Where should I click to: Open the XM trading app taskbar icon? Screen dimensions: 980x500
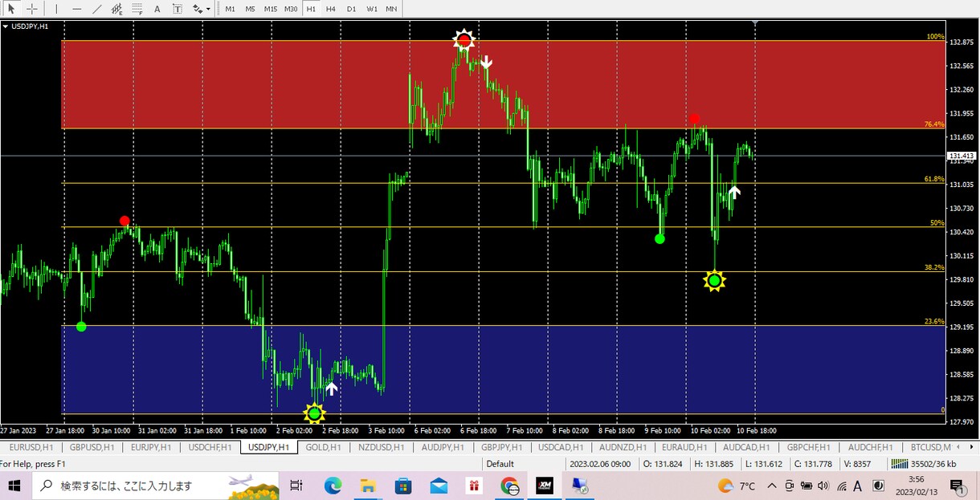tap(545, 486)
